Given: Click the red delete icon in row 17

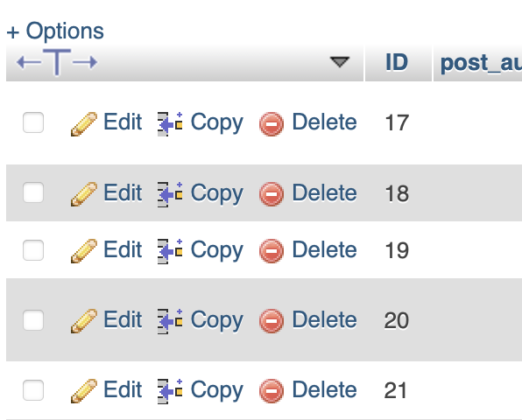Looking at the screenshot, I should click(271, 124).
